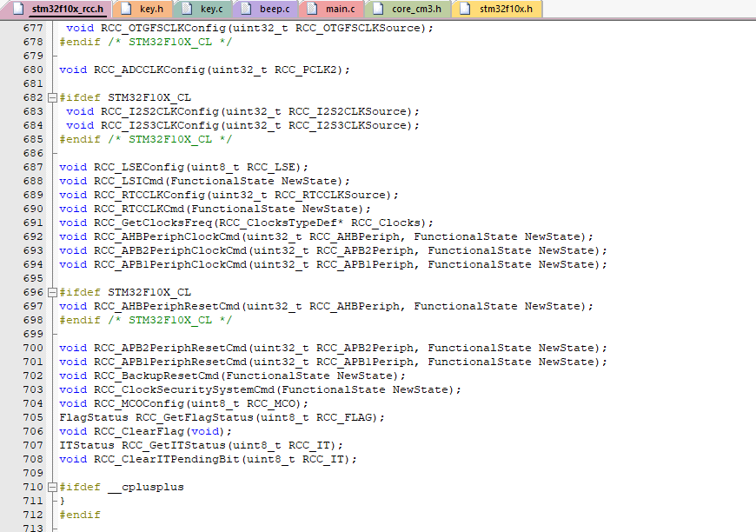The width and height of the screenshot is (756, 532).
Task: Click the FlagStatus return type on line 705
Action: 94,418
